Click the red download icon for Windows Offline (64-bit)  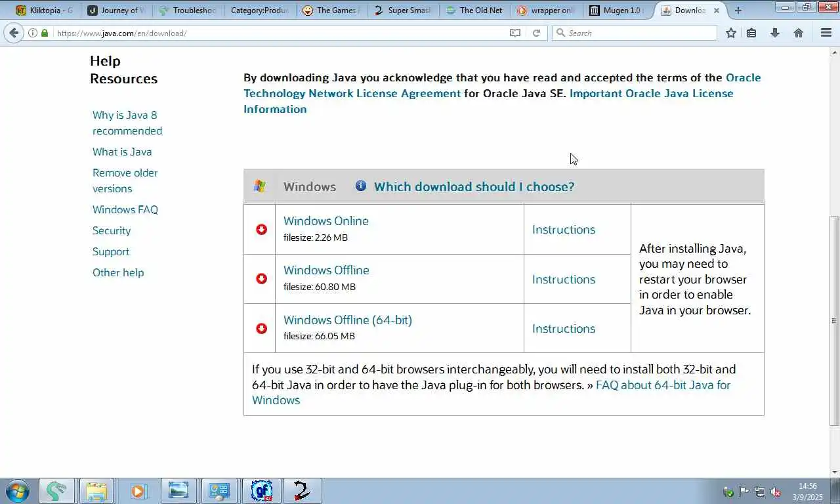click(x=261, y=328)
